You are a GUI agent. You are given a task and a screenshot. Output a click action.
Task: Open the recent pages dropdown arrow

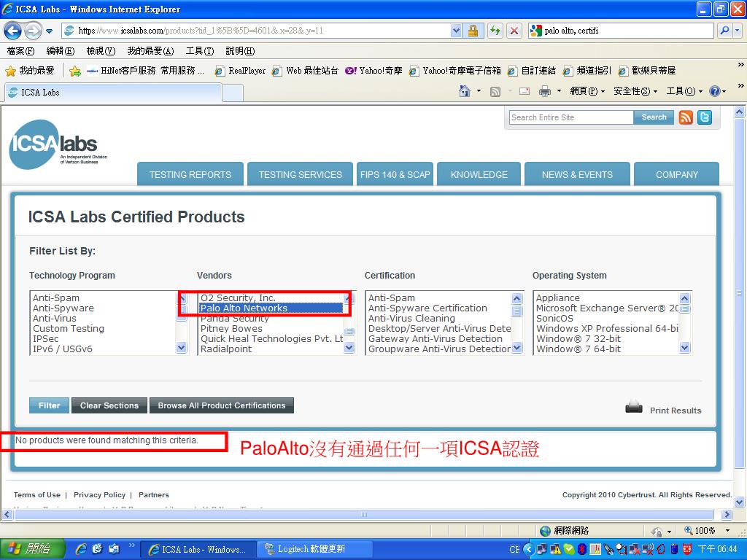[x=50, y=31]
